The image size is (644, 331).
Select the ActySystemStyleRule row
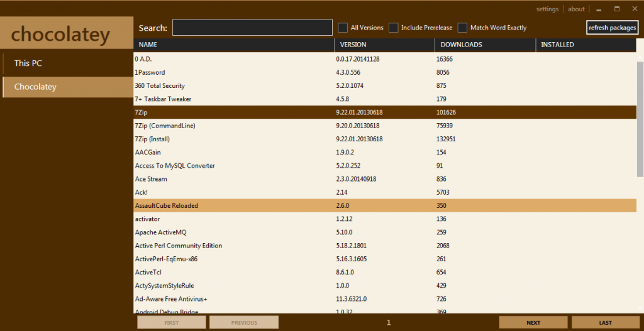pyautogui.click(x=385, y=286)
